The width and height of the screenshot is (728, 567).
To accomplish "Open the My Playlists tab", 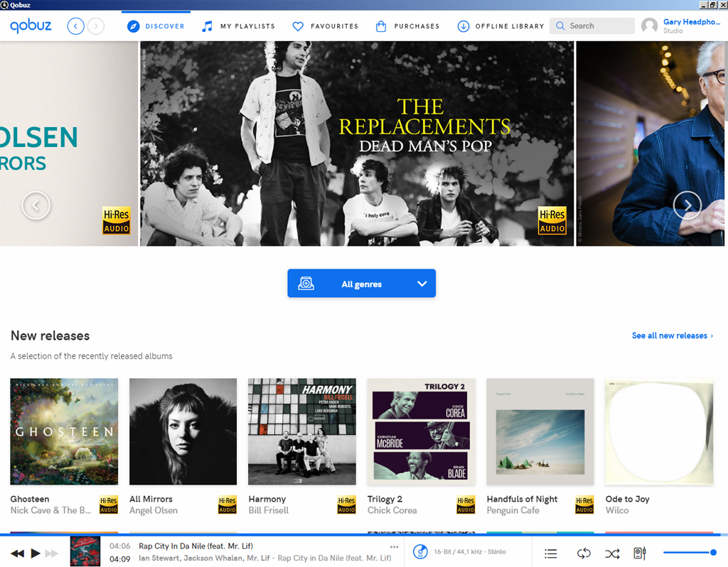I will pos(238,26).
